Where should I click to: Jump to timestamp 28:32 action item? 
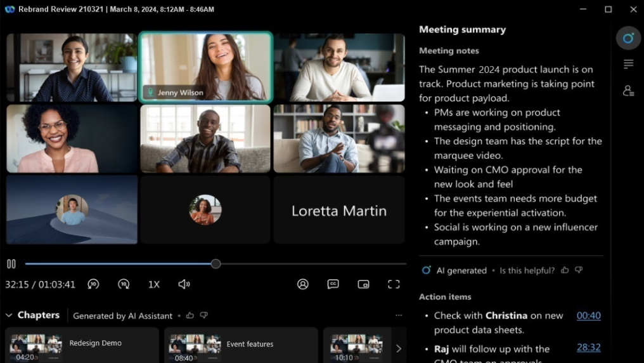[588, 347]
